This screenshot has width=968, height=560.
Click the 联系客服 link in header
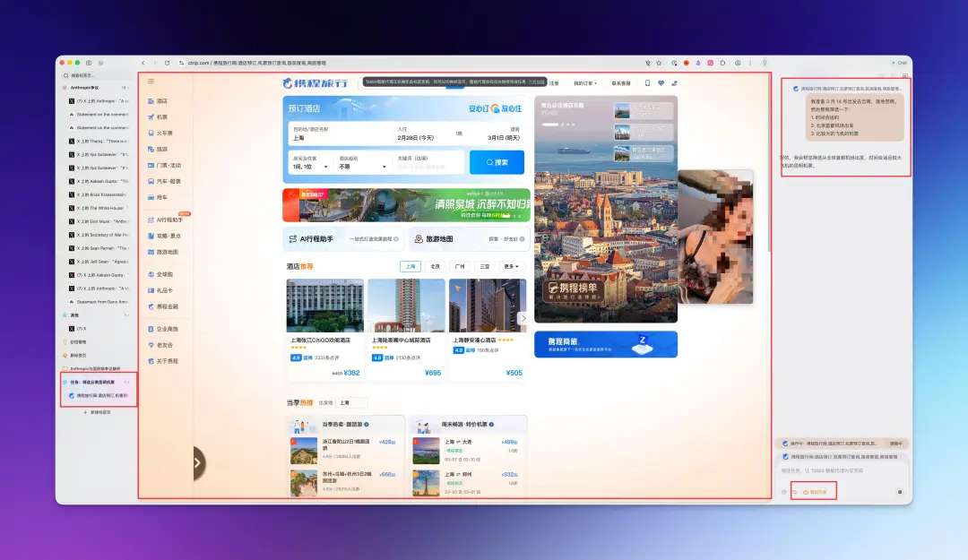click(621, 83)
